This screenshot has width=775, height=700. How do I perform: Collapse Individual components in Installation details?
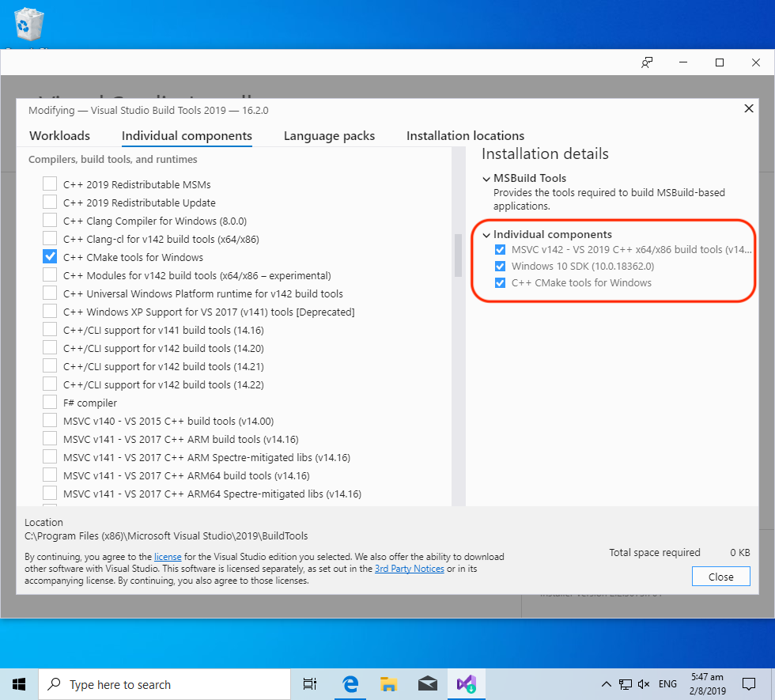point(486,235)
